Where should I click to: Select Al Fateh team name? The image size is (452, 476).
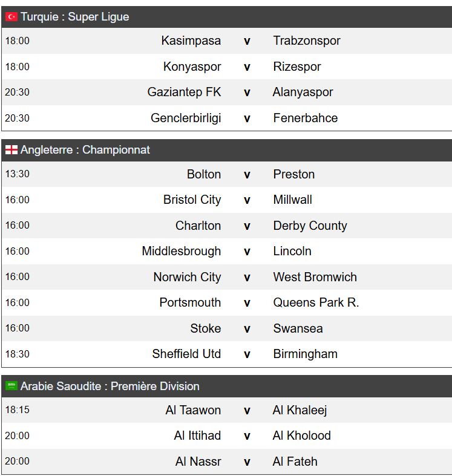pyautogui.click(x=295, y=461)
